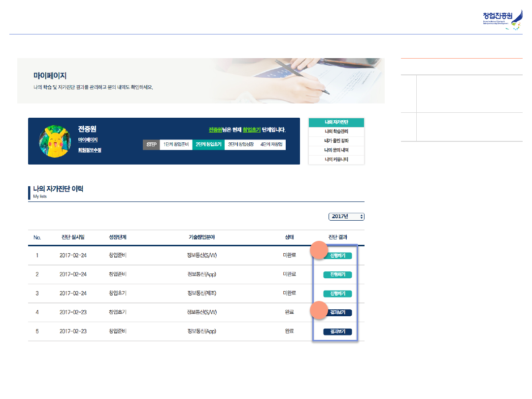Image resolution: width=532 pixels, height=399 pixels.
Task: Open the 나의 자가진단 side menu item
Action: coord(336,122)
